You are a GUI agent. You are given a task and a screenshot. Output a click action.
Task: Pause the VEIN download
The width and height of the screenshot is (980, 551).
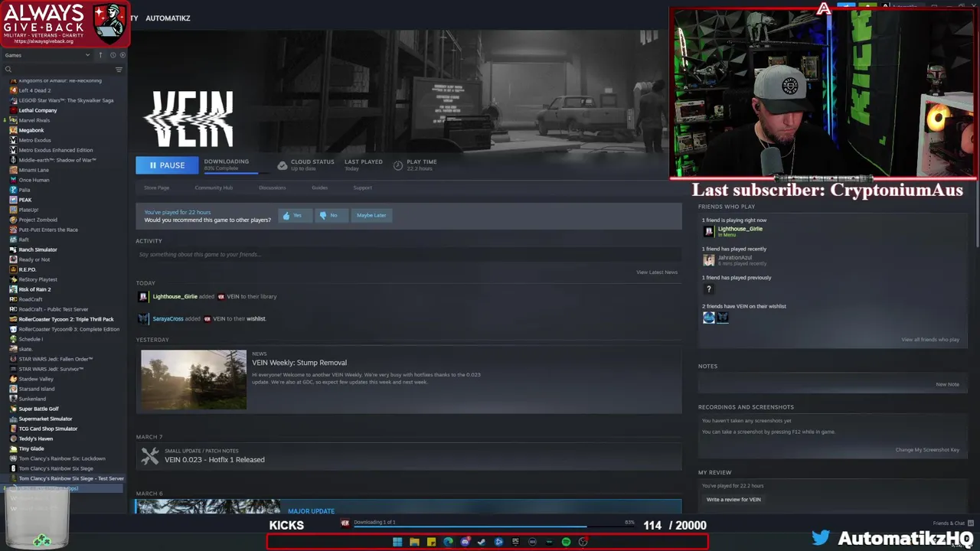click(167, 165)
